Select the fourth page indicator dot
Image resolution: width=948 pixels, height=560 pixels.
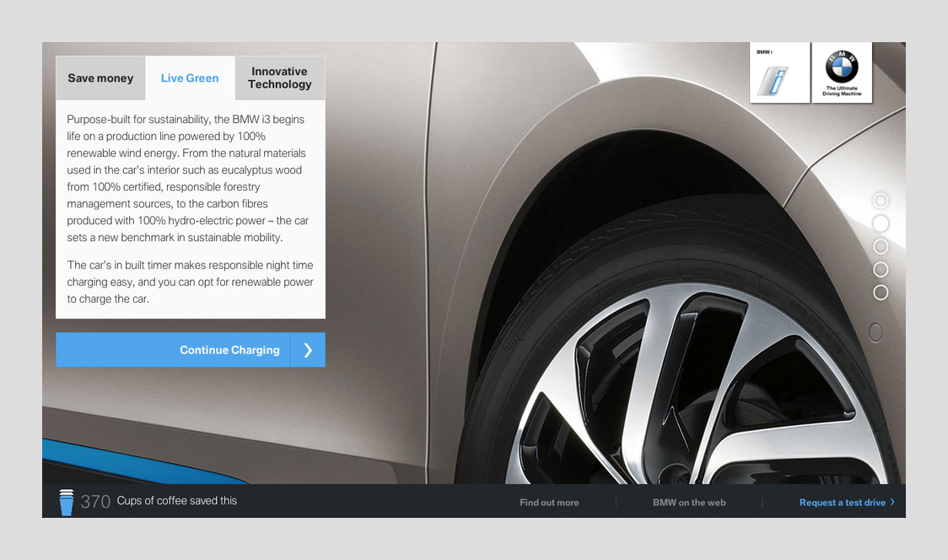click(881, 270)
